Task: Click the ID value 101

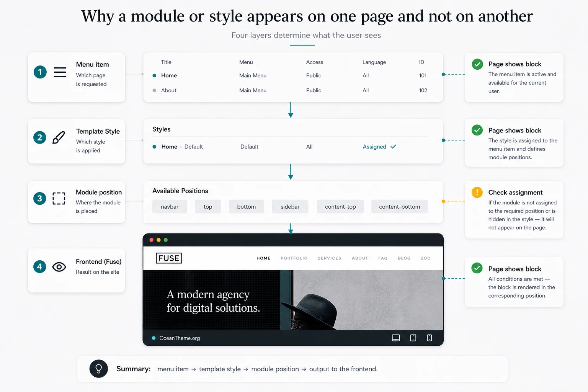Action: click(x=423, y=75)
